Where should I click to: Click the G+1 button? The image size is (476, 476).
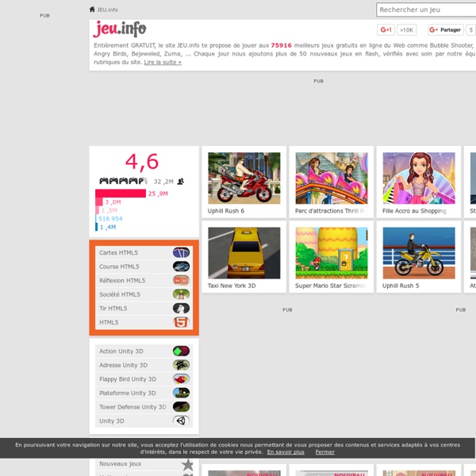pos(386,30)
